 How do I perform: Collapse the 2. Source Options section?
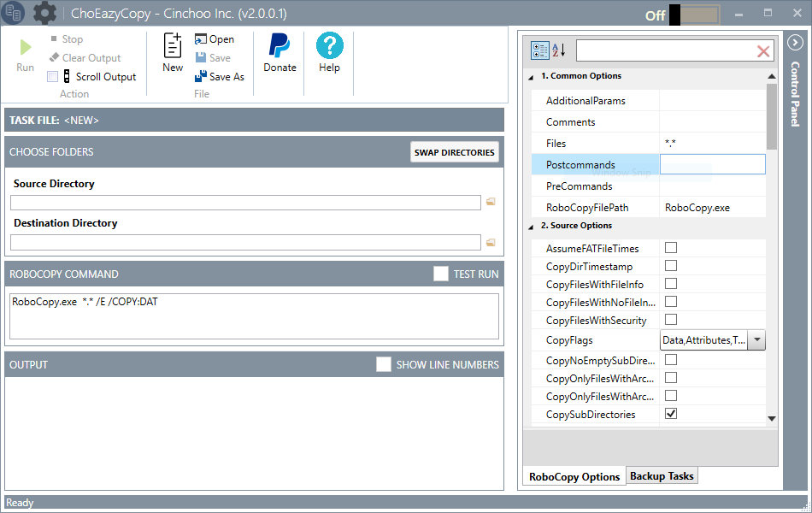coord(531,227)
